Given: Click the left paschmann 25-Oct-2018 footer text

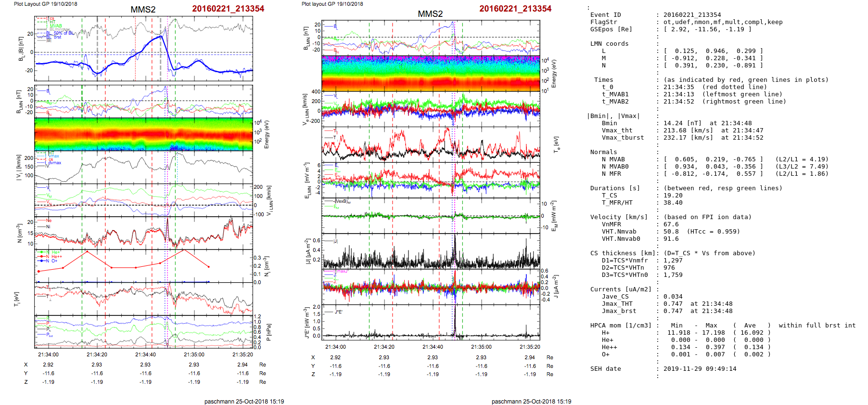Looking at the screenshot, I should coord(244,401).
